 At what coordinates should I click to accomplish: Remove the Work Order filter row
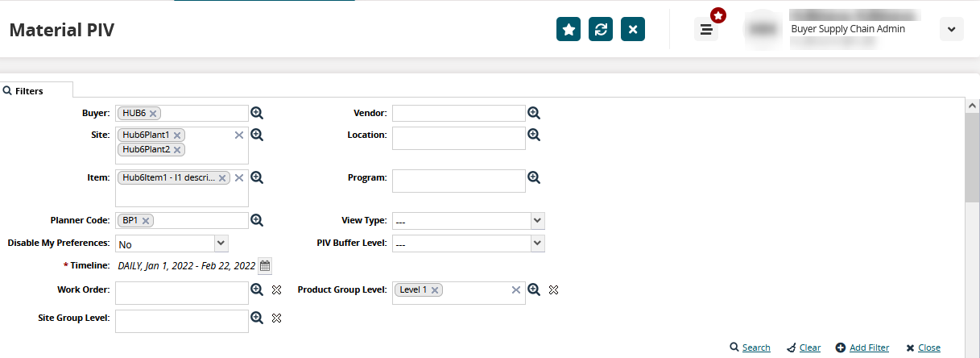pyautogui.click(x=276, y=290)
